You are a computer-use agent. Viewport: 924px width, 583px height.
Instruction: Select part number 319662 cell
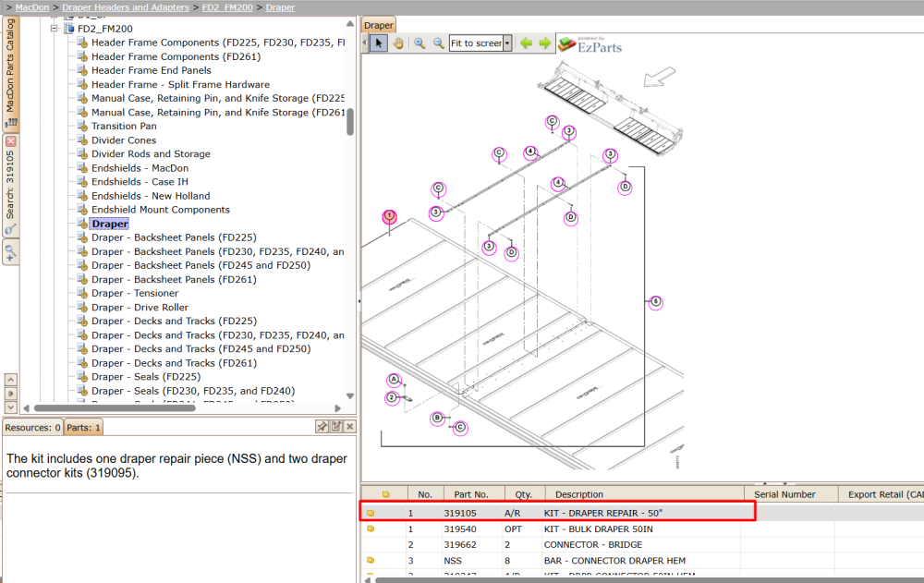pos(460,545)
